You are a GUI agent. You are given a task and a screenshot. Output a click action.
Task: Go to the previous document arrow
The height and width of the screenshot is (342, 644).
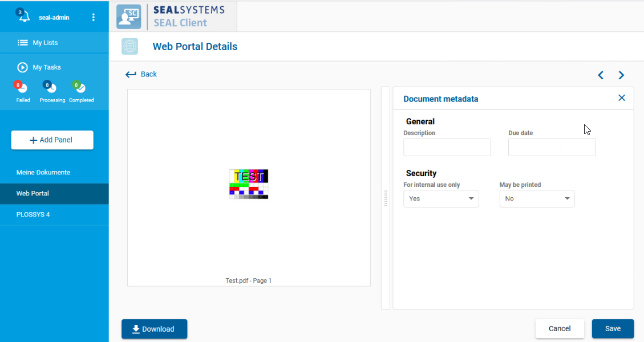click(x=601, y=75)
